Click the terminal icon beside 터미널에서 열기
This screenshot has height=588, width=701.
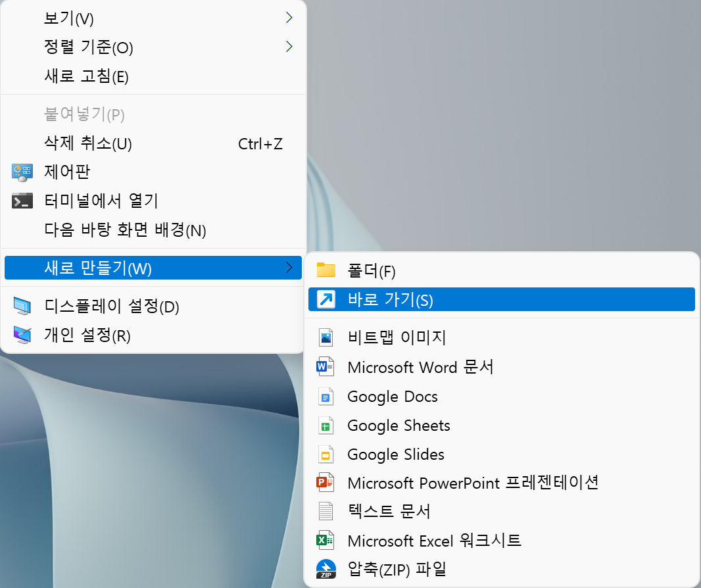pos(22,201)
